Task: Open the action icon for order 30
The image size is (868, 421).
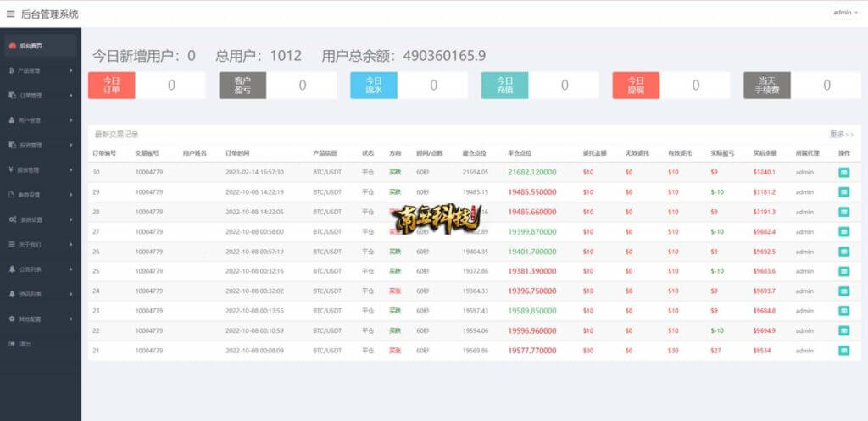Action: point(843,173)
